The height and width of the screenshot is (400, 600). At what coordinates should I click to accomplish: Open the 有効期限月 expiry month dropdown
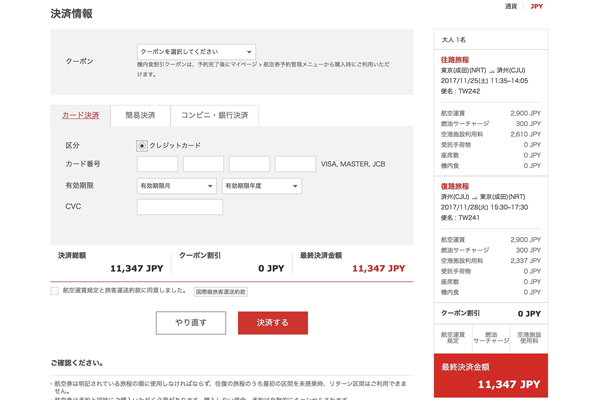click(177, 186)
